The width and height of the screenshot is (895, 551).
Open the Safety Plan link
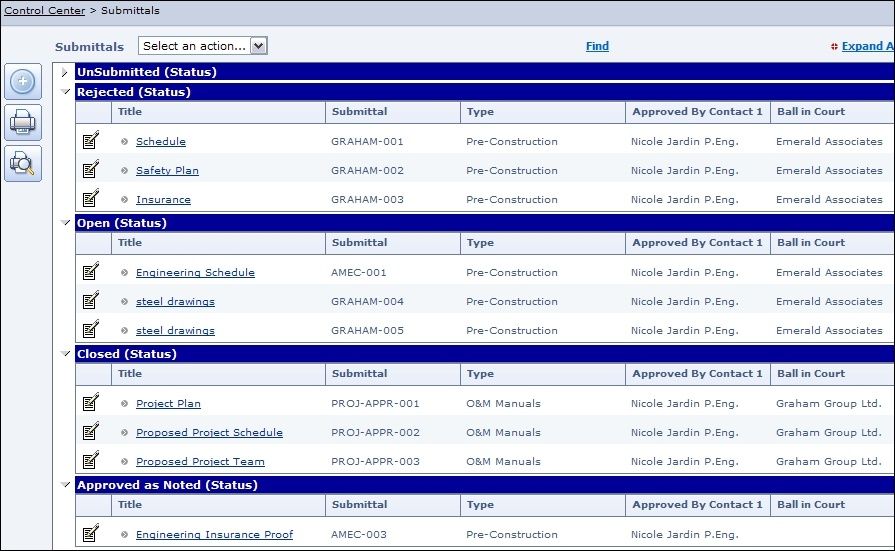[167, 171]
